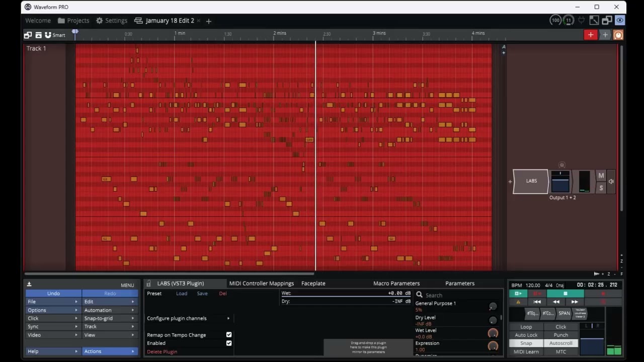
Task: Expand the Automation menu
Action: point(110,310)
